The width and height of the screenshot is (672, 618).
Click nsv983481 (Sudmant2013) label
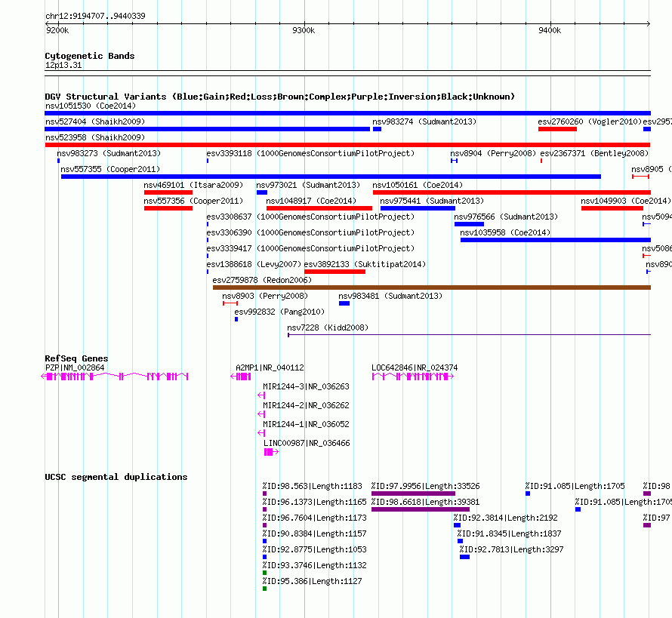point(390,296)
